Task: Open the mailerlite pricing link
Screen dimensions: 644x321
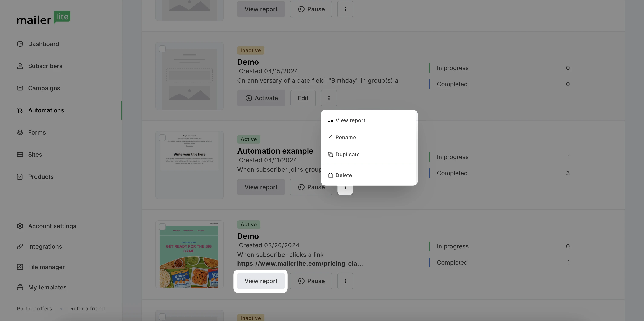Action: 300,264
